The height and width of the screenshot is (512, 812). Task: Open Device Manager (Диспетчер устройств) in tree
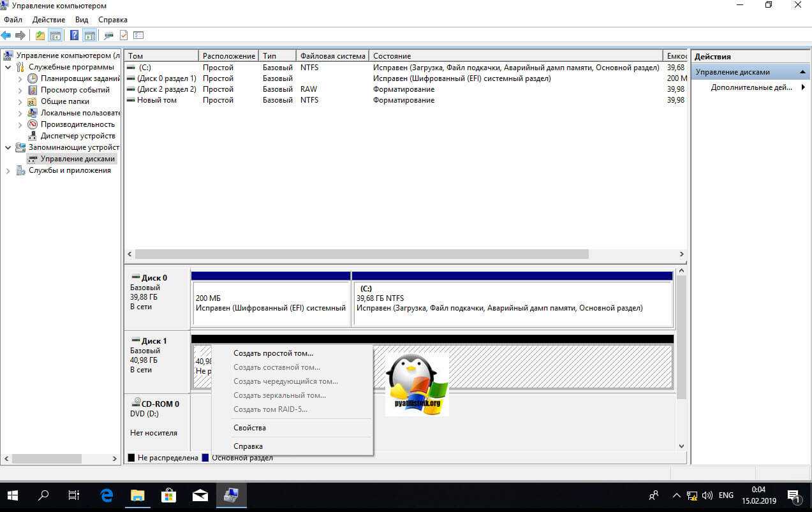click(x=77, y=136)
